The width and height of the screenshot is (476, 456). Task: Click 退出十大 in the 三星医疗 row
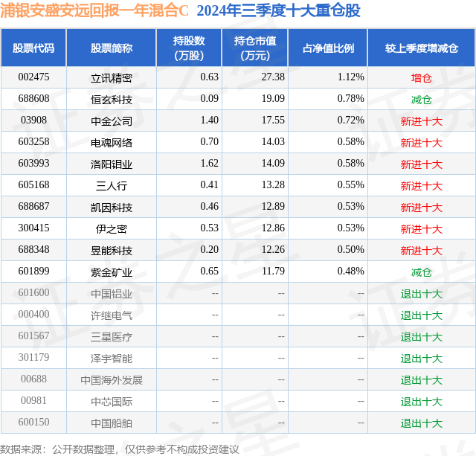[422, 337]
